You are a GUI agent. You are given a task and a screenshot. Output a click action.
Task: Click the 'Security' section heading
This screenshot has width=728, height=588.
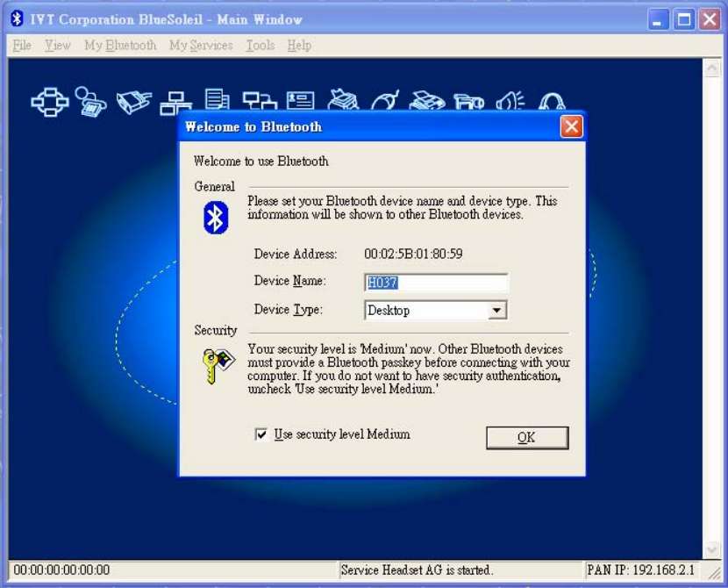coord(216,330)
